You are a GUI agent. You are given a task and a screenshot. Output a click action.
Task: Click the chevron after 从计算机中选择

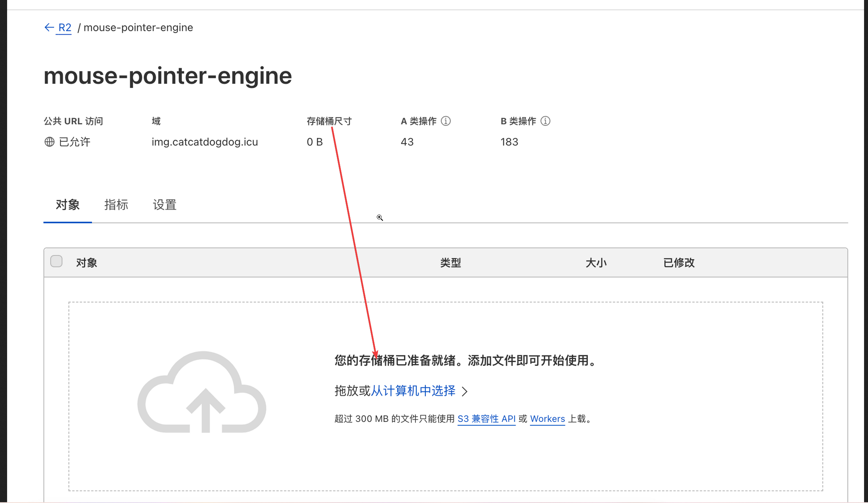pos(465,391)
